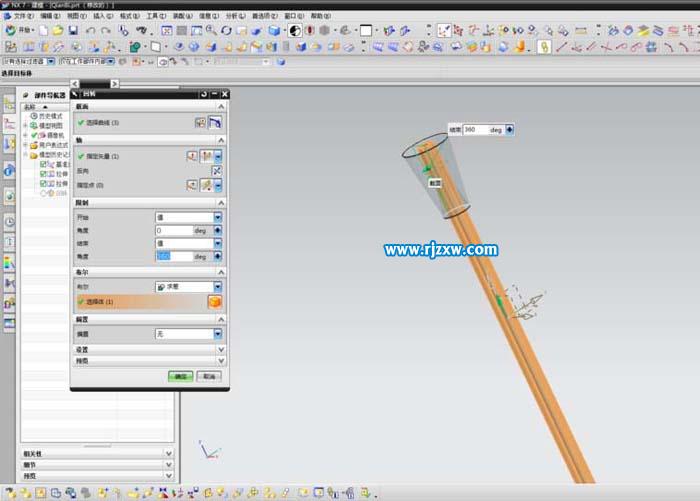This screenshot has width=700, height=501.
Task: Click the 确定 (OK) button
Action: pos(180,377)
